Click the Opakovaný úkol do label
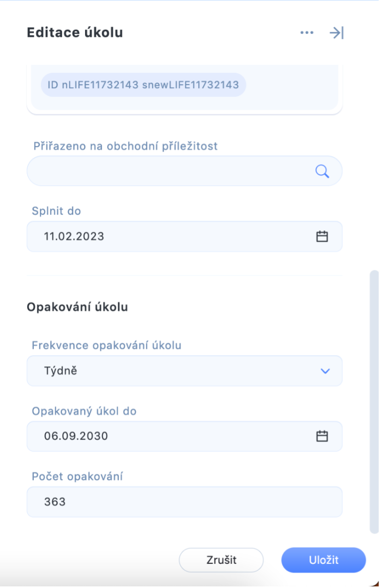This screenshot has width=380, height=588. [84, 411]
